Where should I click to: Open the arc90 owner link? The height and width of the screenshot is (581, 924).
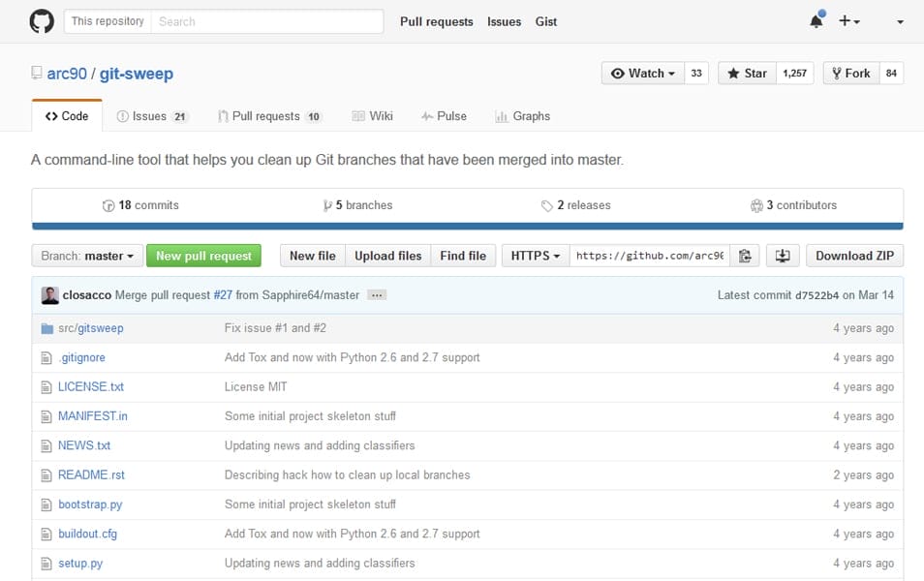point(67,74)
